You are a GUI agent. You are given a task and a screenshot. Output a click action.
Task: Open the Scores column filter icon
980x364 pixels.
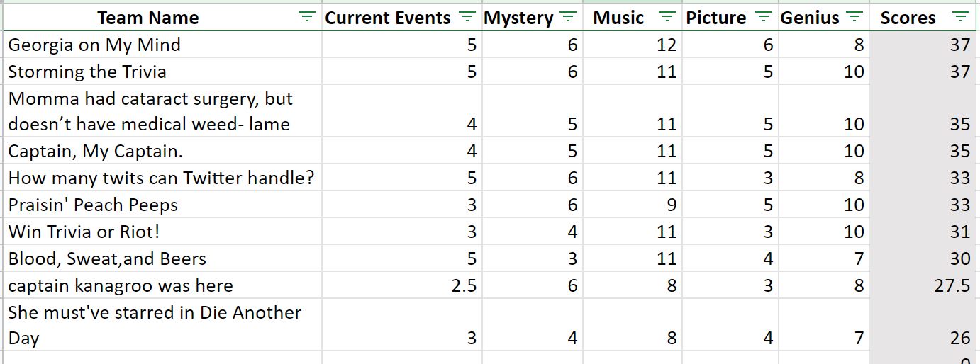[x=960, y=18]
